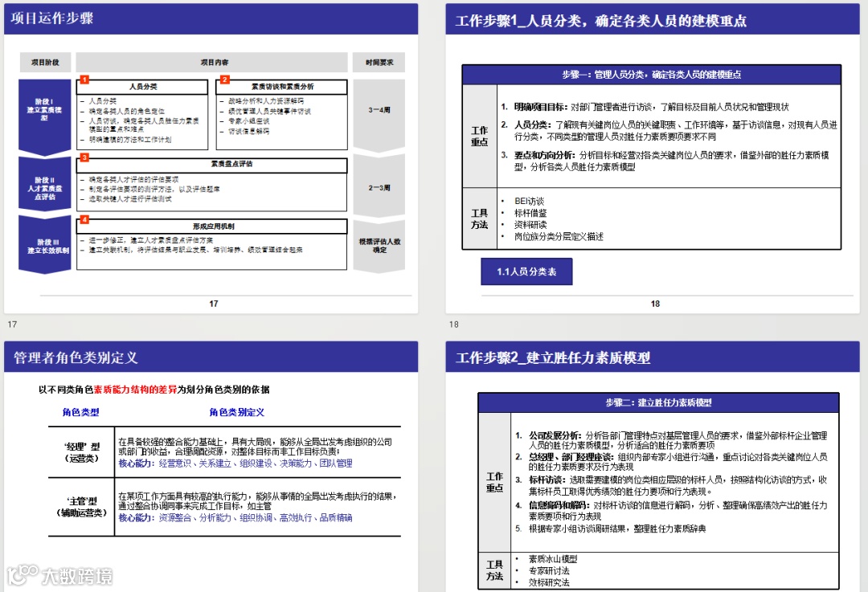The width and height of the screenshot is (868, 592).
Task: Click the '经理'型（运营类）role cell
Action: pos(82,452)
